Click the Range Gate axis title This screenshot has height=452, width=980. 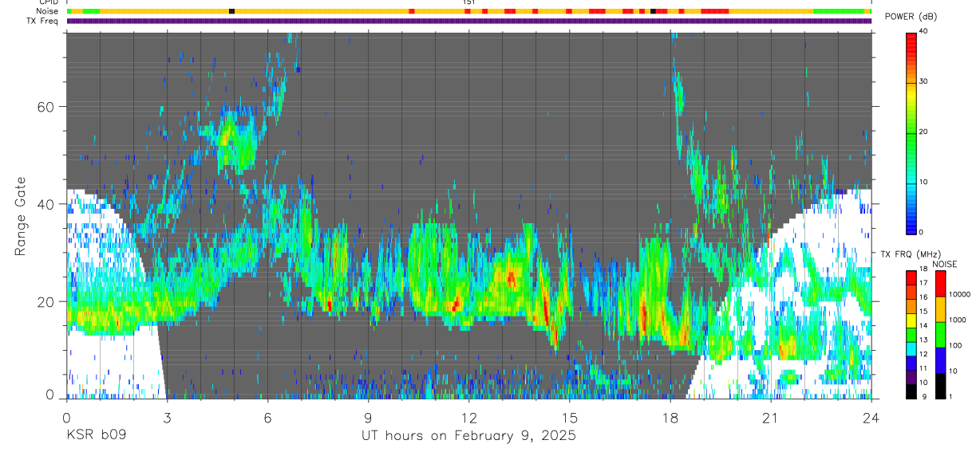pyautogui.click(x=21, y=215)
